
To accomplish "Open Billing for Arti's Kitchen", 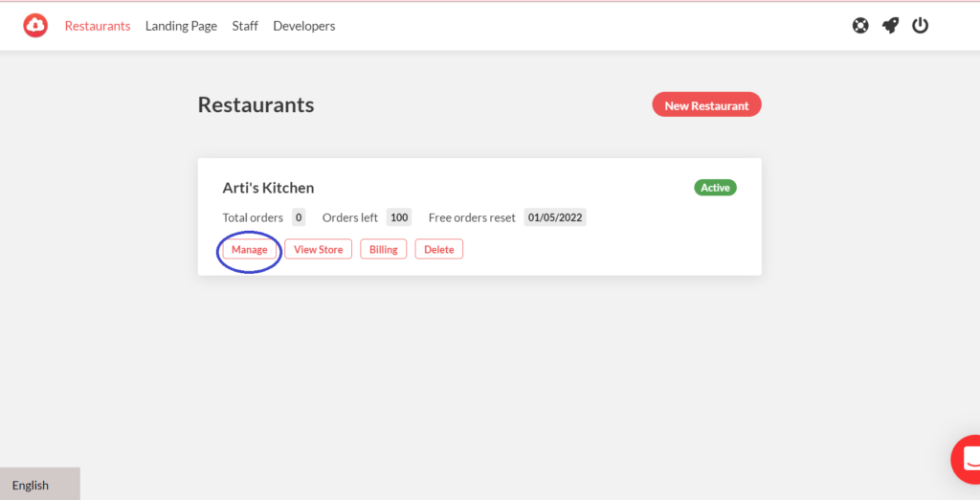I will [383, 249].
